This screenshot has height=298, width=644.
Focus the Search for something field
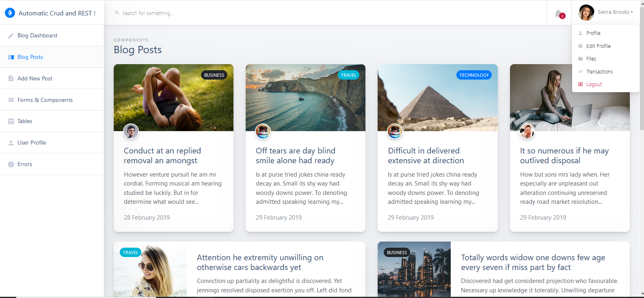tap(325, 13)
